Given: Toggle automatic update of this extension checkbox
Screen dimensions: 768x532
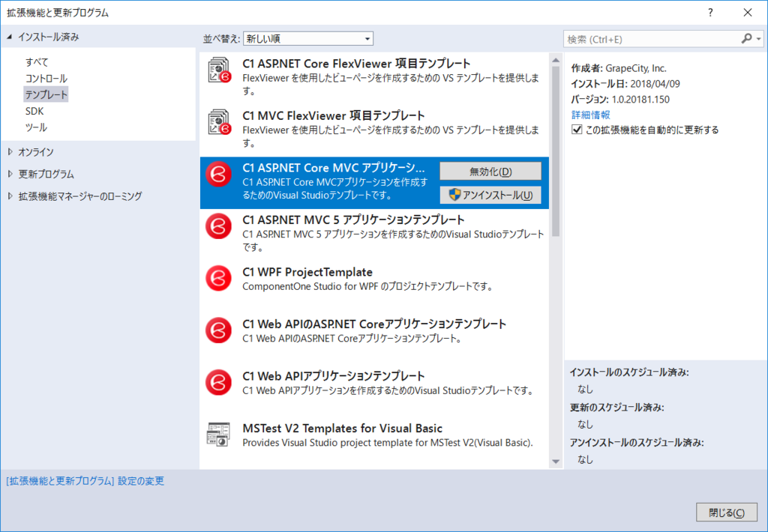Looking at the screenshot, I should point(577,130).
